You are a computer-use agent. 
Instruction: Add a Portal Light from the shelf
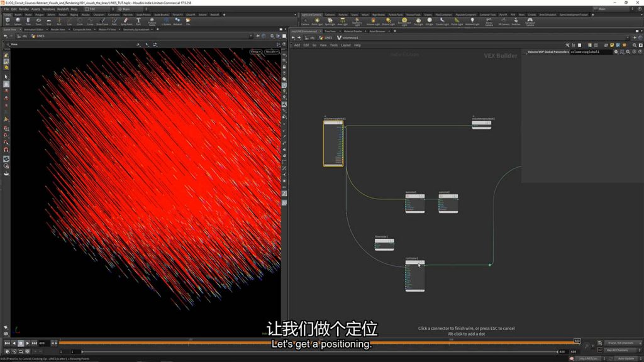[457, 21]
